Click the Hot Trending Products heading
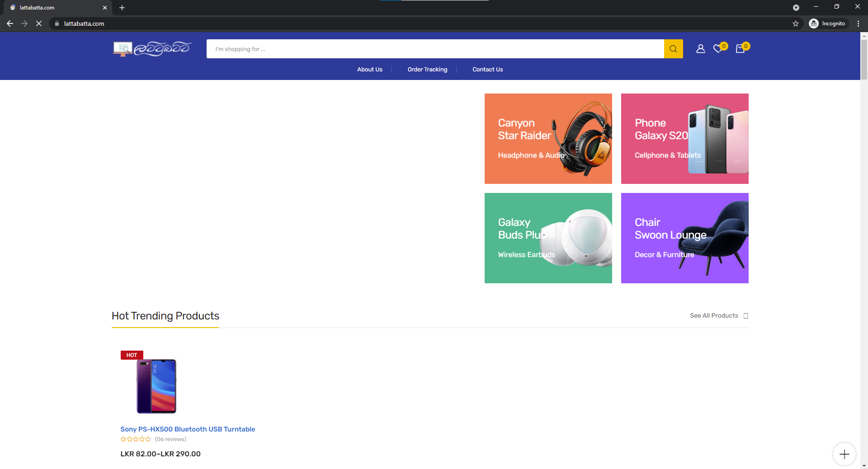 165,316
